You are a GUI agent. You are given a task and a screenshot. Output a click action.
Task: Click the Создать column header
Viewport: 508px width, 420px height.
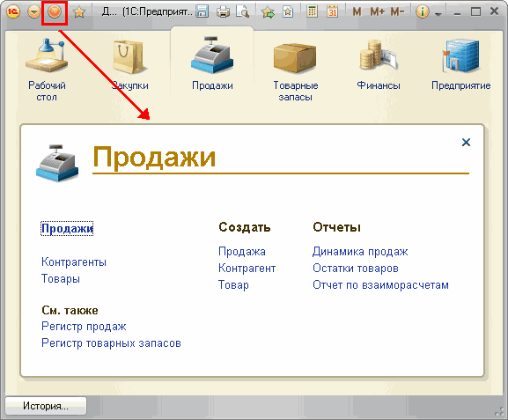(x=245, y=227)
